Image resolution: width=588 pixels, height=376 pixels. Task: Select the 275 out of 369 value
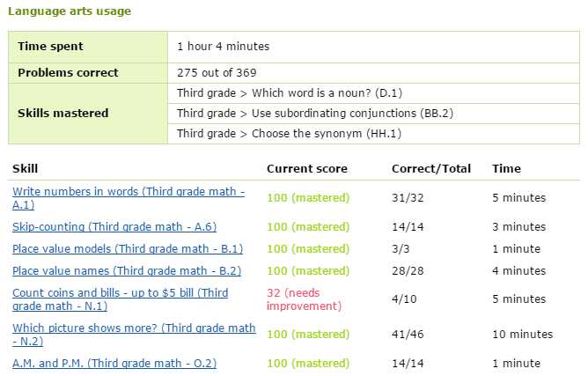tap(217, 72)
